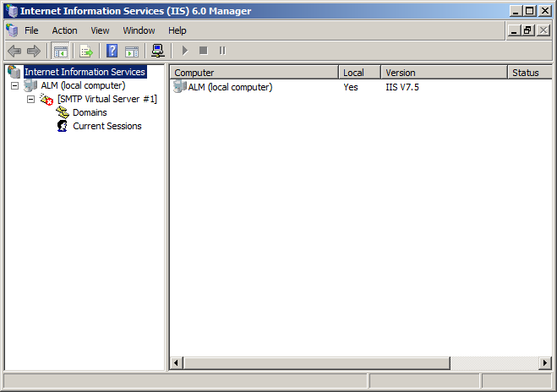The height and width of the screenshot is (392, 557).
Task: Restore down the inner MMC child window
Action: 527,30
